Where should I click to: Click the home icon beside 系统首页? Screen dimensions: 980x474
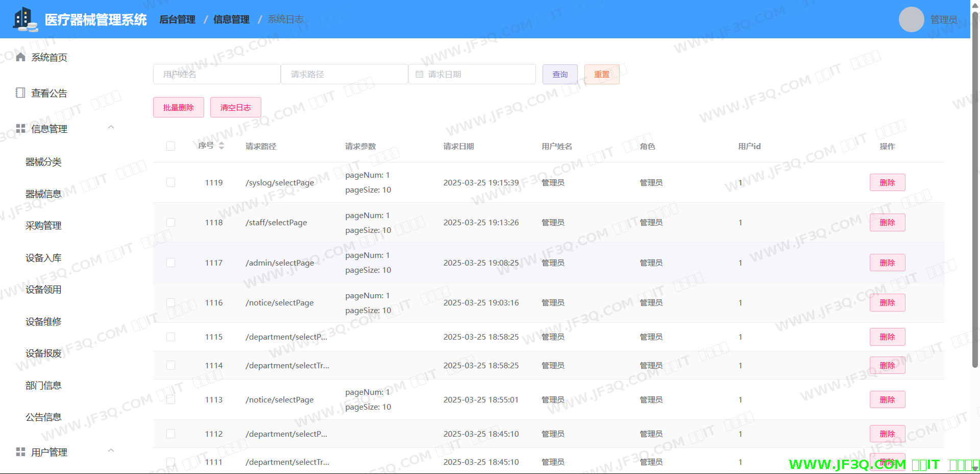tap(20, 57)
